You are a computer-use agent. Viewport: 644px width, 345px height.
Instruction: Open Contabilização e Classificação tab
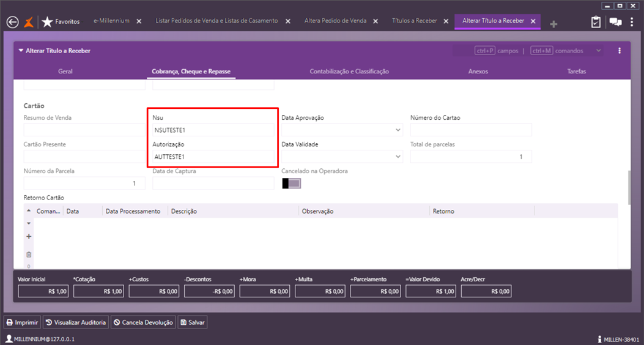tap(349, 72)
